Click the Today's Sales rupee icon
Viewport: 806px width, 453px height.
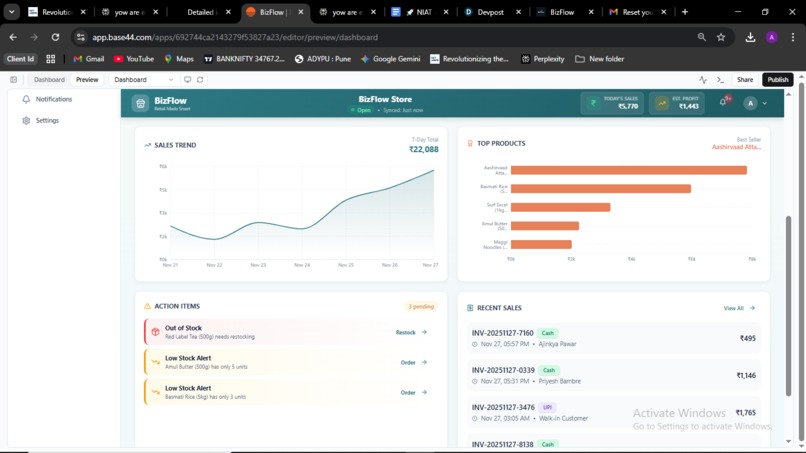pyautogui.click(x=593, y=103)
